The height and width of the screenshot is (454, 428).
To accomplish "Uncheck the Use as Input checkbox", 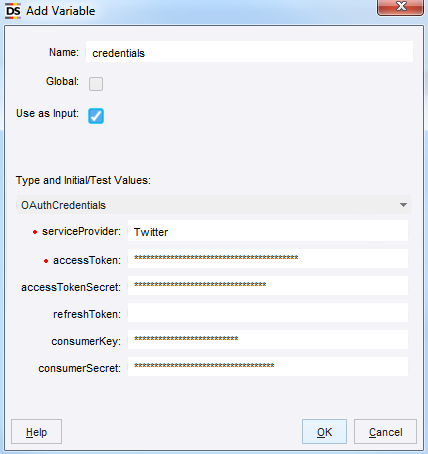I will (96, 116).
